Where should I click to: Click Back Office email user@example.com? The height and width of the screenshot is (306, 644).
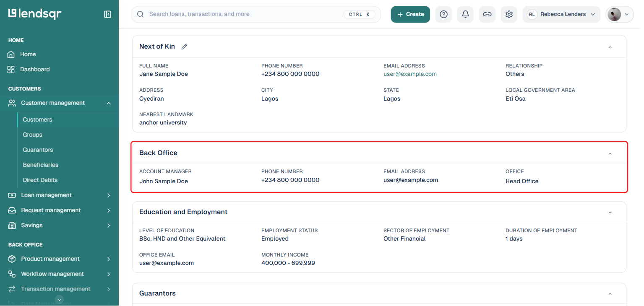coord(411,180)
